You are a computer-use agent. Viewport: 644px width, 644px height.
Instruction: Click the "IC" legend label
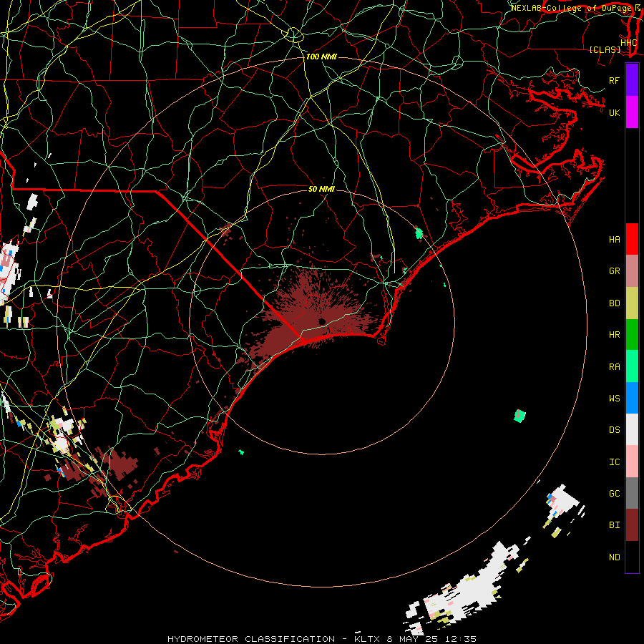click(x=614, y=462)
